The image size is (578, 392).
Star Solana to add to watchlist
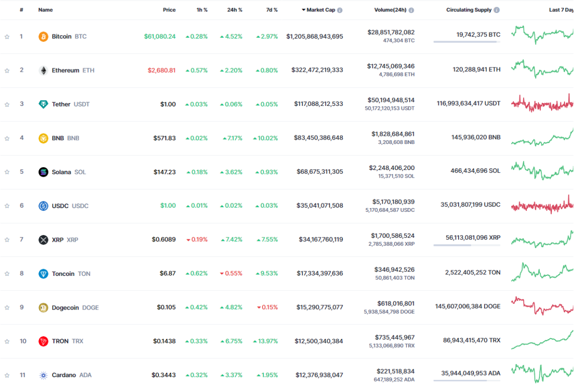[7, 172]
